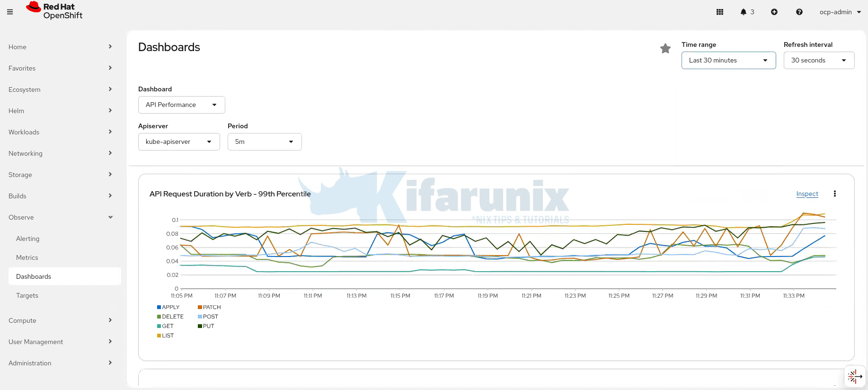This screenshot has width=868, height=390.
Task: Open the kube-apiserver Apiserver dropdown
Action: point(179,142)
